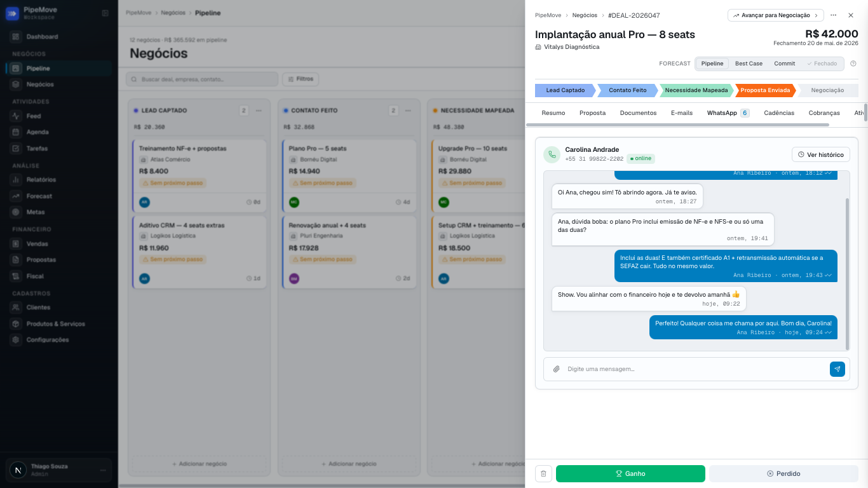The image size is (868, 488).
Task: Mark the deal as Ganho
Action: pos(630,473)
